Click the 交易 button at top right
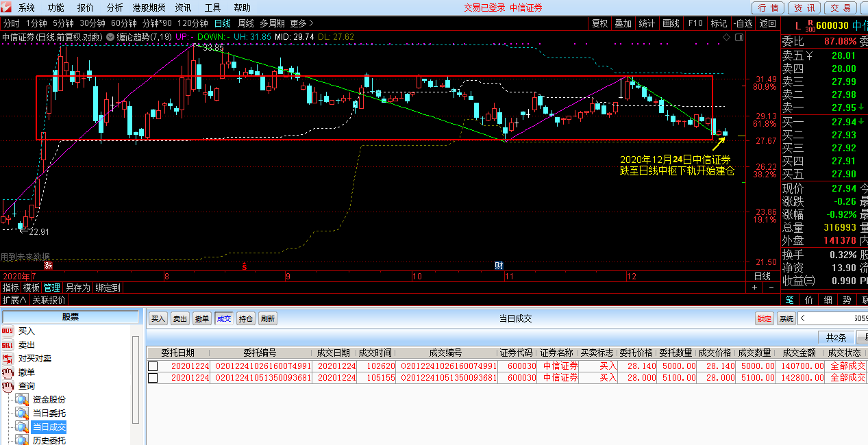The width and height of the screenshot is (868, 445). point(839,8)
